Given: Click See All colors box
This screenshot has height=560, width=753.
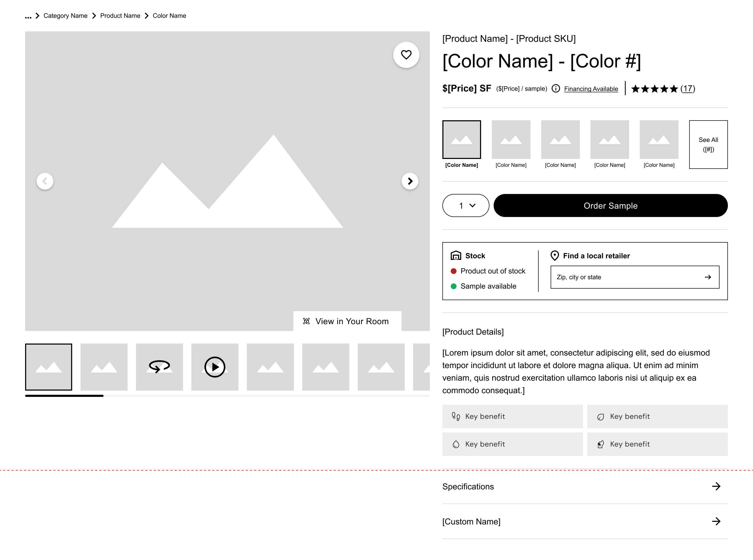Looking at the screenshot, I should point(708,144).
